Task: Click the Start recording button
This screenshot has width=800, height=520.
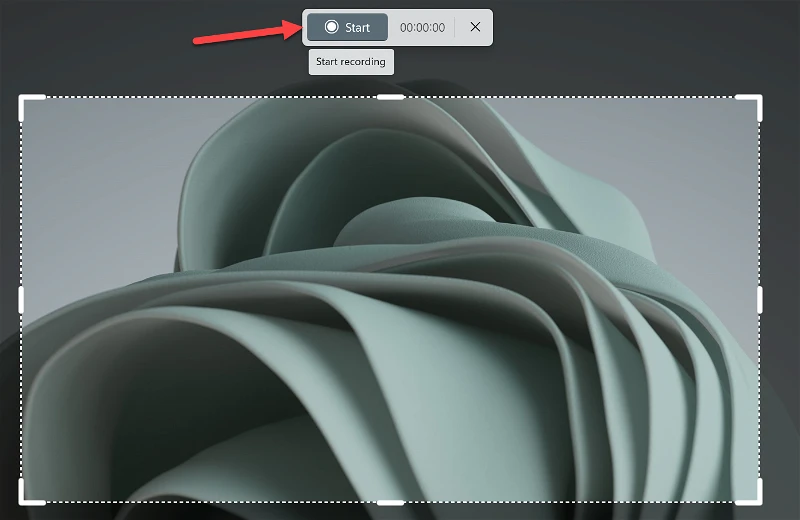Action: coord(347,27)
